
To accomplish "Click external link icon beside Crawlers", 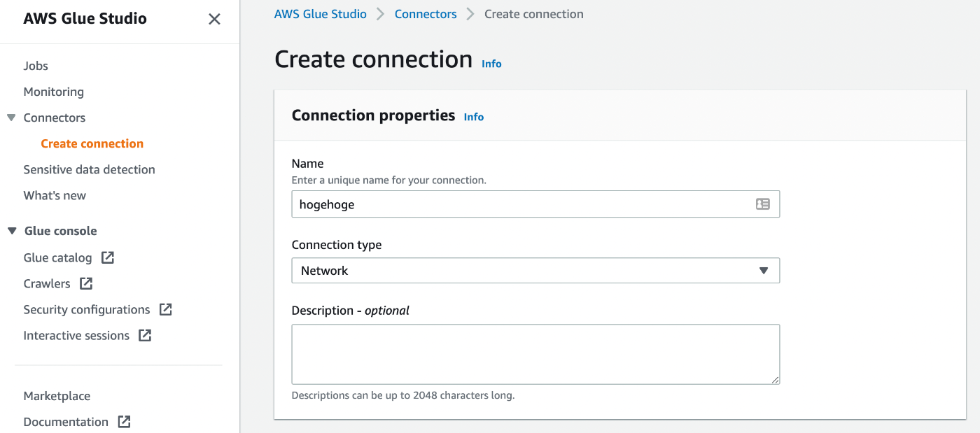I will point(85,283).
